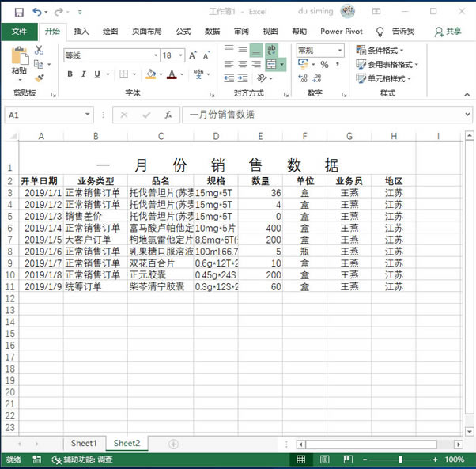Screen dimensions: 476x469
Task: Open Conditional Formatting menu
Action: coord(380,50)
